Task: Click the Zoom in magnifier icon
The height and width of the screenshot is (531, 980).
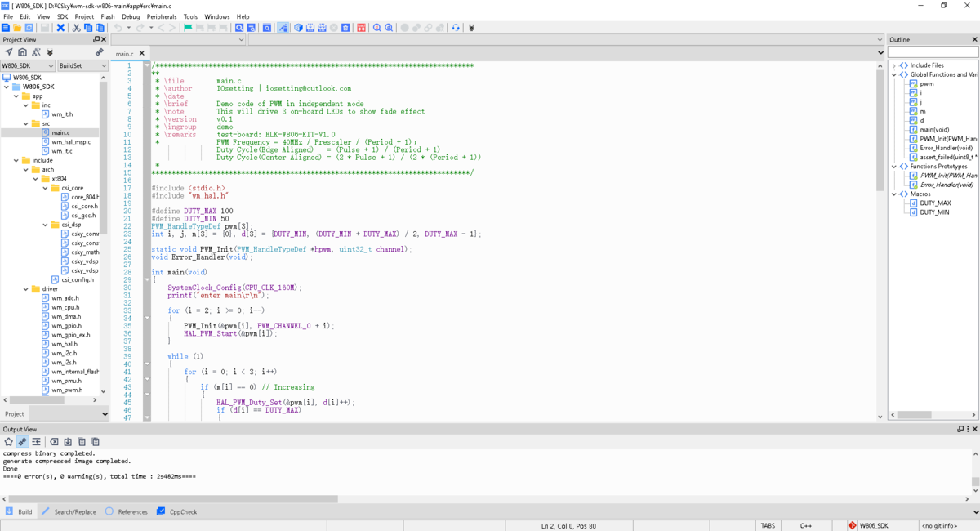Action: [x=376, y=28]
